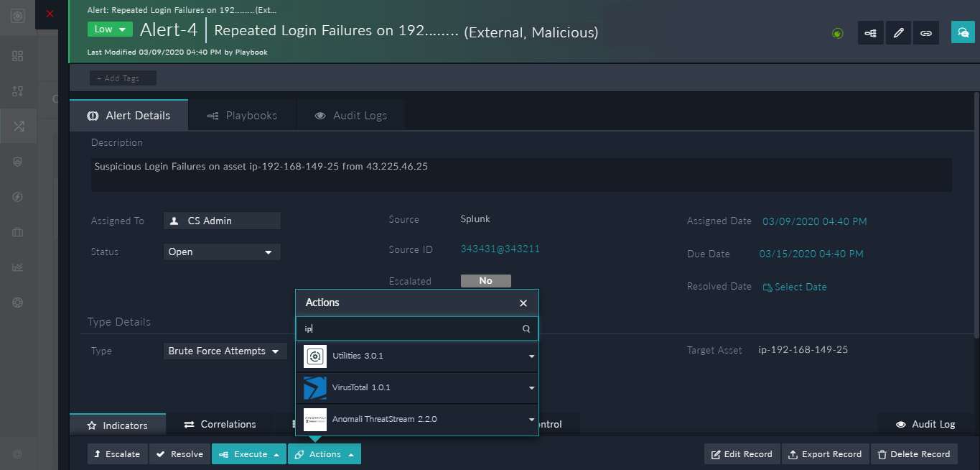Screen dimensions: 980x470
Task: Click the Add Tags button
Action: click(123, 78)
